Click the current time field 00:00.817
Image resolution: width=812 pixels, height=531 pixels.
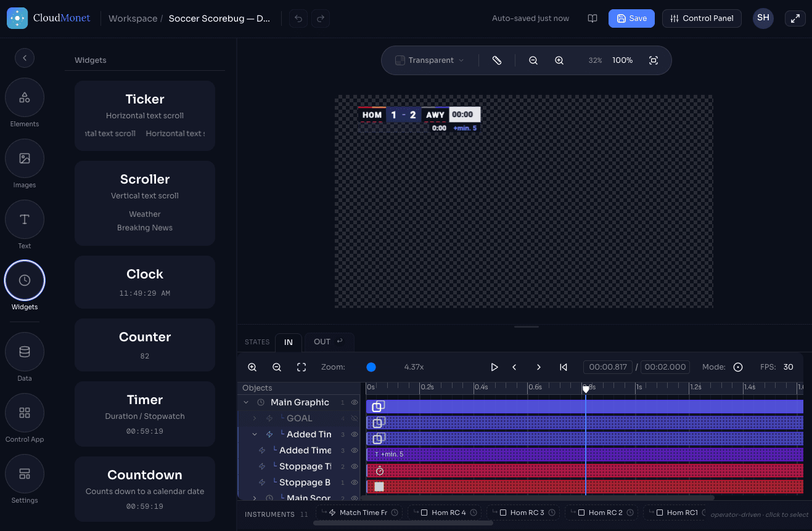[x=609, y=367]
